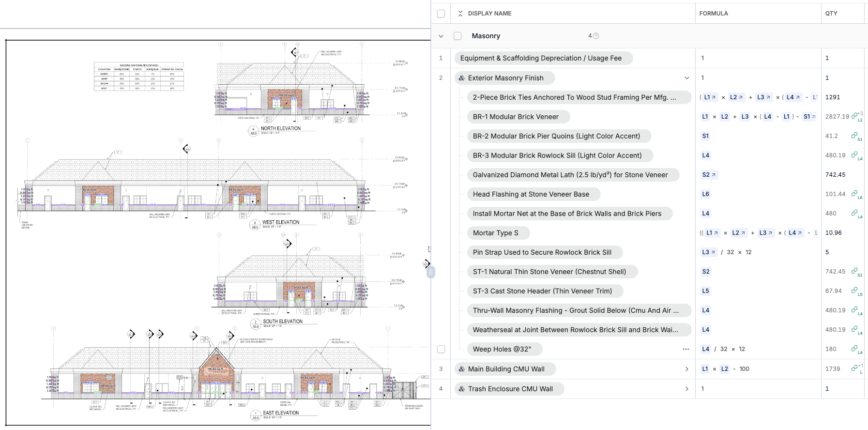
Task: Click the link icon in BR-3 Rowlock Sill row
Action: [854, 155]
